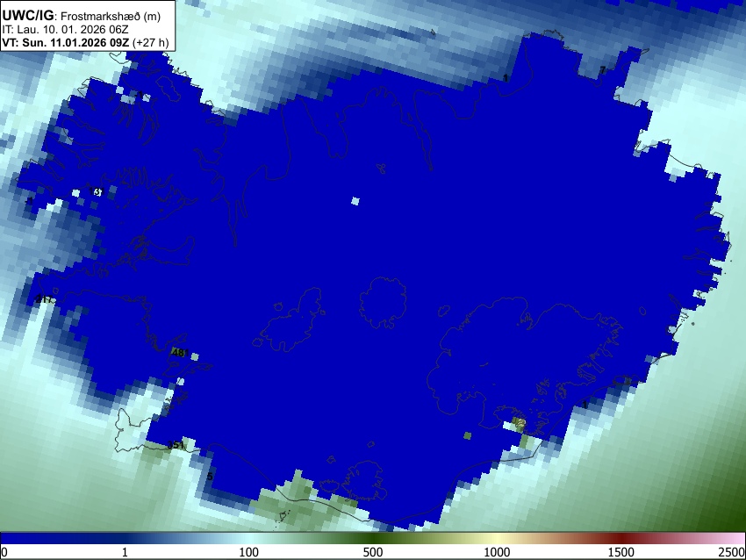Click the "7" station value in the northeast
Image resolution: width=746 pixels, height=560 pixels.
(602, 70)
